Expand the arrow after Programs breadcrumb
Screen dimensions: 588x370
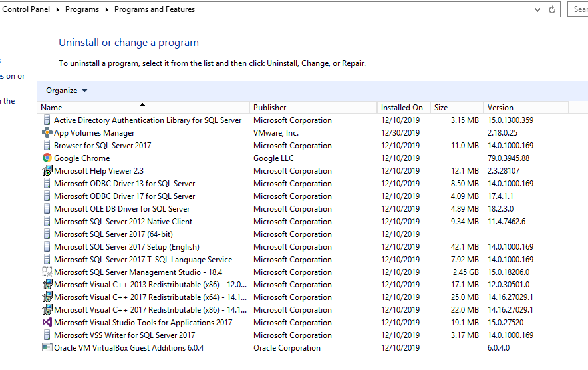click(107, 9)
